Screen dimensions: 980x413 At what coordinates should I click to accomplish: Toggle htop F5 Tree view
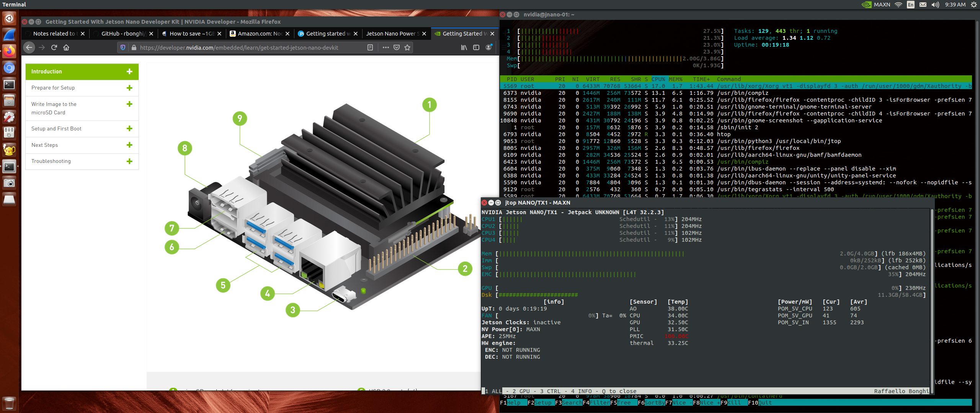pos(624,403)
